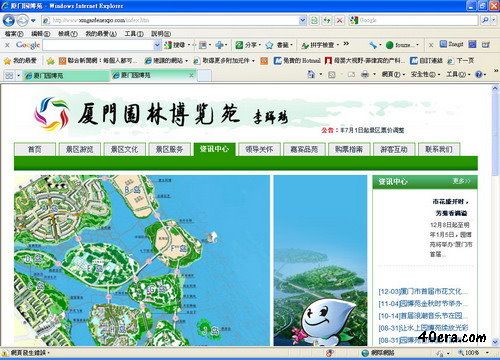Click the 景区文化 site navigation tab

click(x=124, y=149)
